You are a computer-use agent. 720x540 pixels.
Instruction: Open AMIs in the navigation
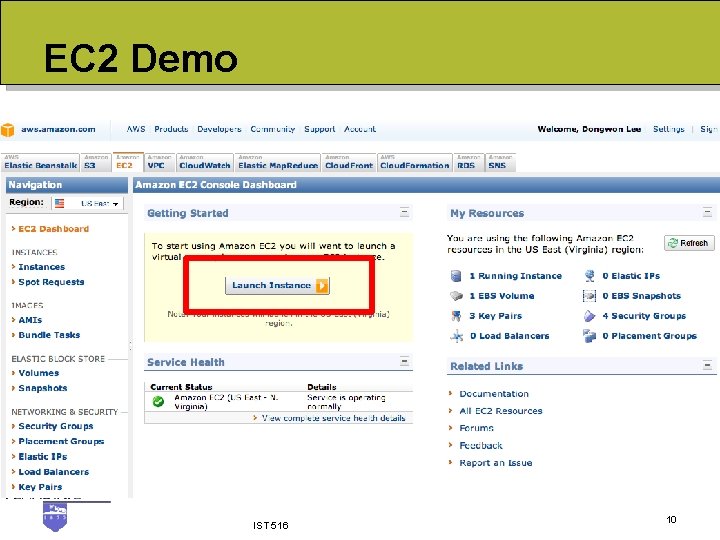[30, 320]
